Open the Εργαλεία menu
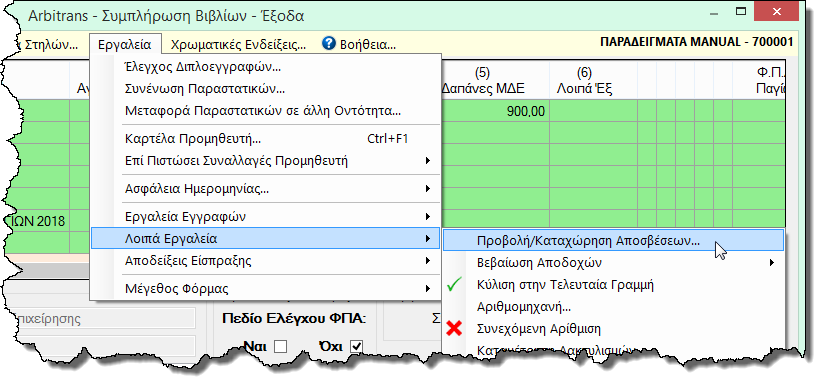The height and width of the screenshot is (377, 814). (125, 45)
